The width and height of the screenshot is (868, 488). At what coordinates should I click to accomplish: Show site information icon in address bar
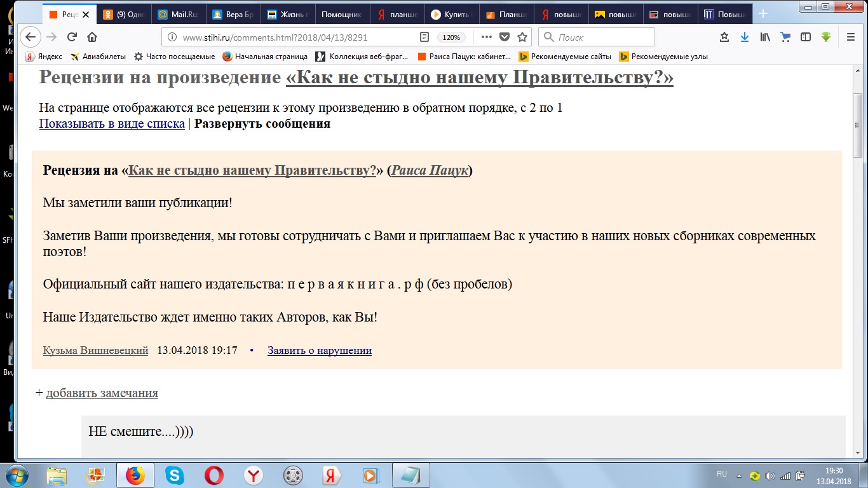click(x=172, y=37)
